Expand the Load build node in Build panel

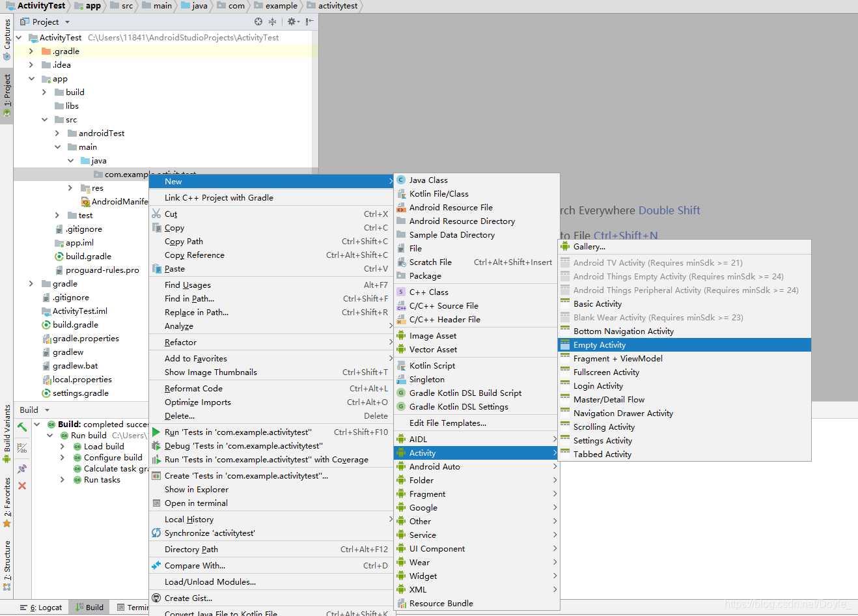coord(62,446)
